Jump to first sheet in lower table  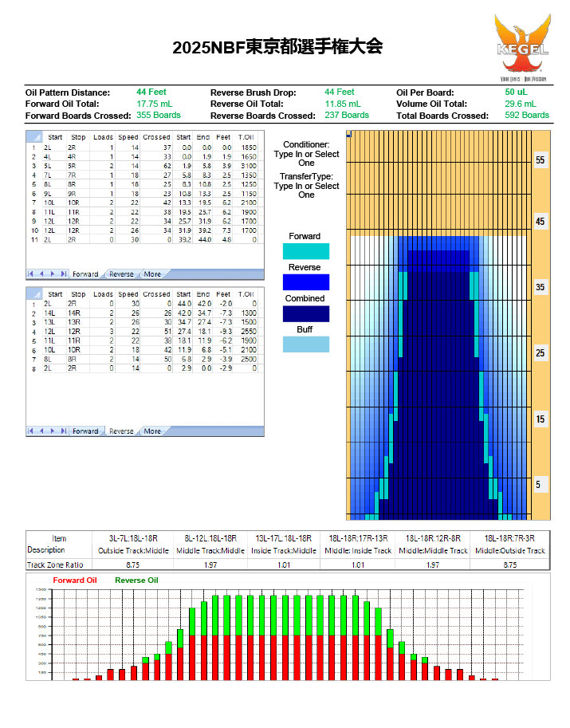pos(32,431)
